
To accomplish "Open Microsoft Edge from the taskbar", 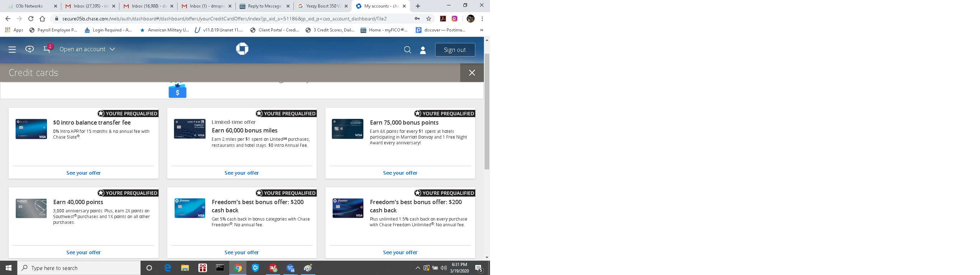I will (x=168, y=268).
